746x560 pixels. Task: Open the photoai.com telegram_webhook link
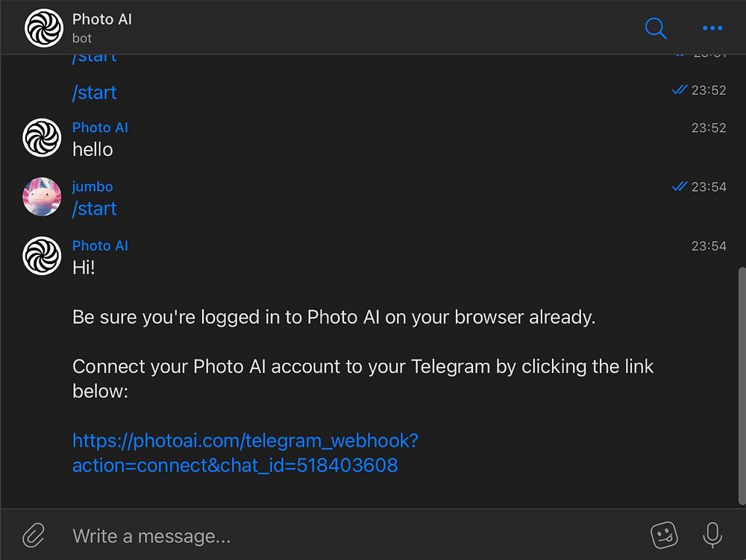[x=245, y=453]
